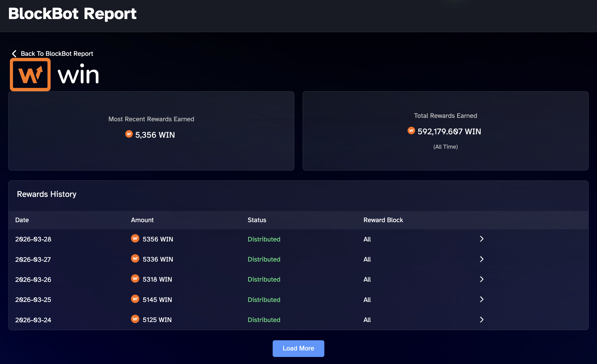The width and height of the screenshot is (597, 364).
Task: Click the back arrow chevron icon
Action: tap(14, 54)
